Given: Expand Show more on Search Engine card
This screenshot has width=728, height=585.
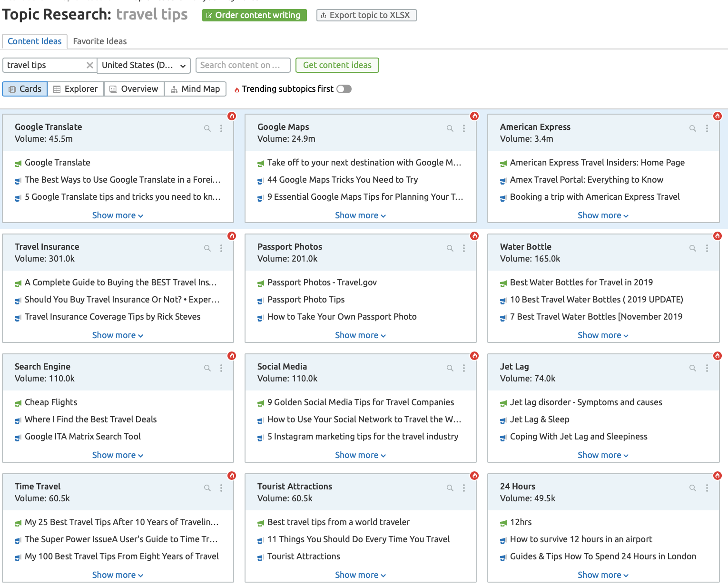Looking at the screenshot, I should coord(118,455).
